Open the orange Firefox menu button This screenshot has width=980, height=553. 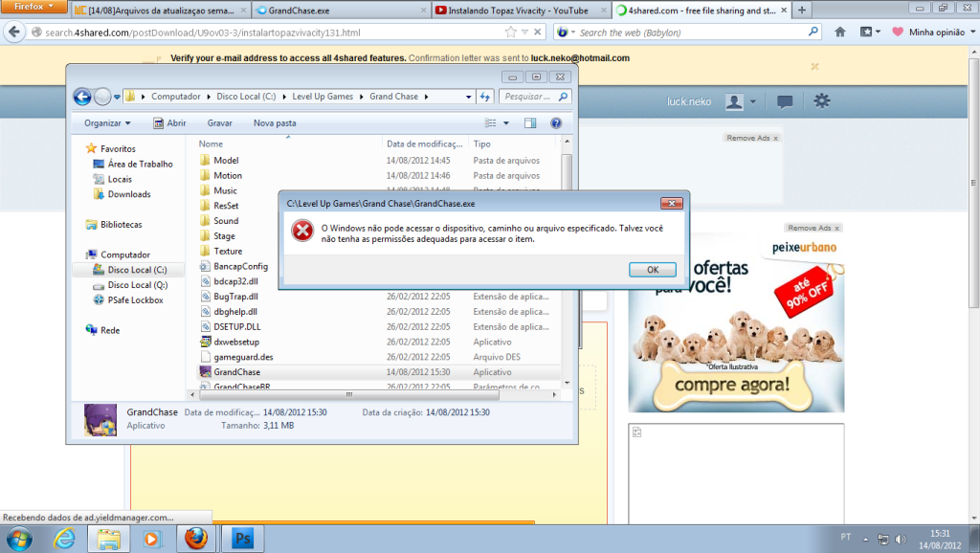pos(34,8)
